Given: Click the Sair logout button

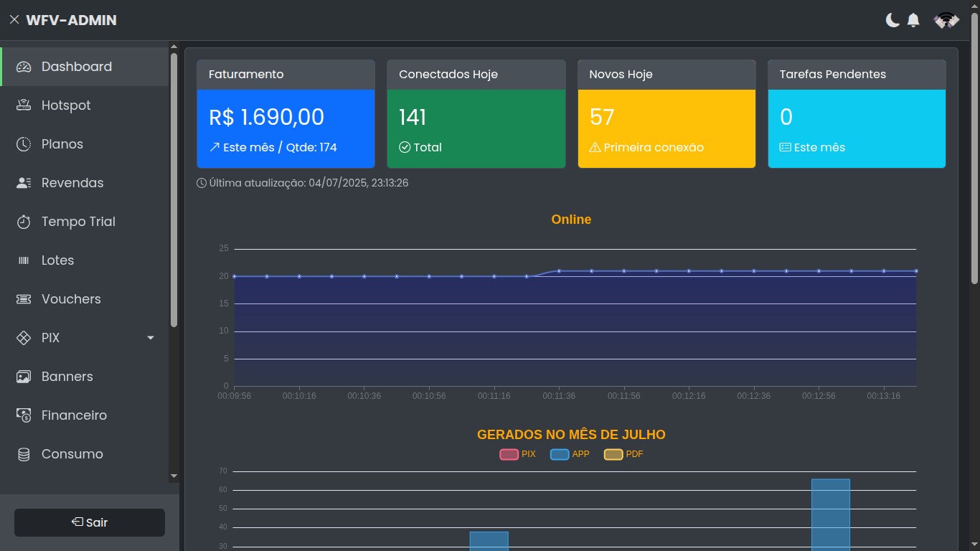Looking at the screenshot, I should (89, 522).
